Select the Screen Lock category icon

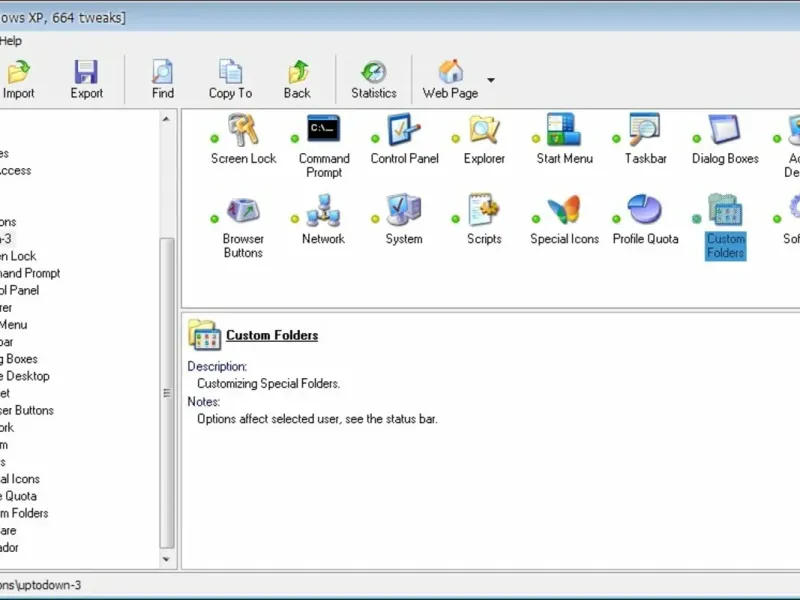[x=243, y=130]
